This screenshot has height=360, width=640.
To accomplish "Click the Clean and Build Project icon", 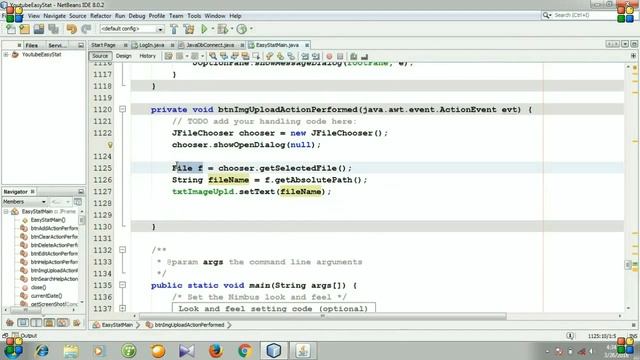I will (x=189, y=29).
